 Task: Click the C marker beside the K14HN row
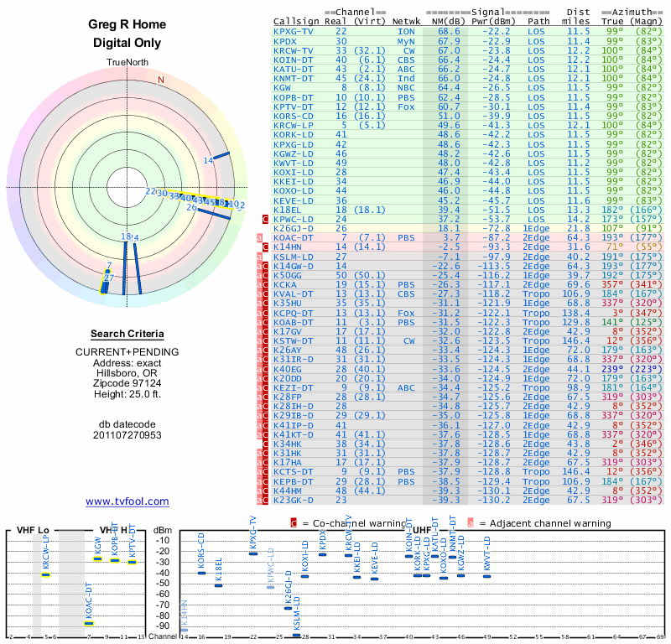(265, 247)
